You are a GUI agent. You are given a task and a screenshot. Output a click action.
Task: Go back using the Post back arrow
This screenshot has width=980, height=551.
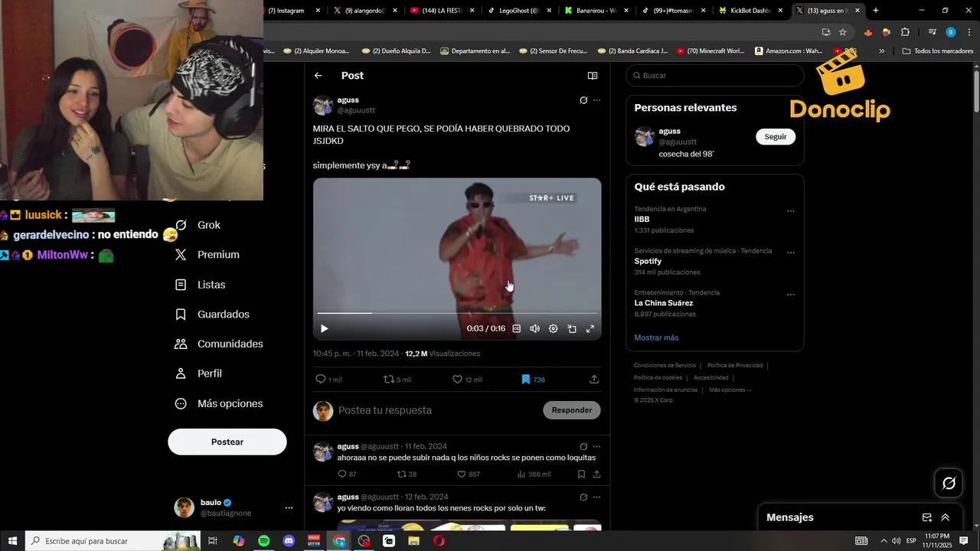coord(318,76)
